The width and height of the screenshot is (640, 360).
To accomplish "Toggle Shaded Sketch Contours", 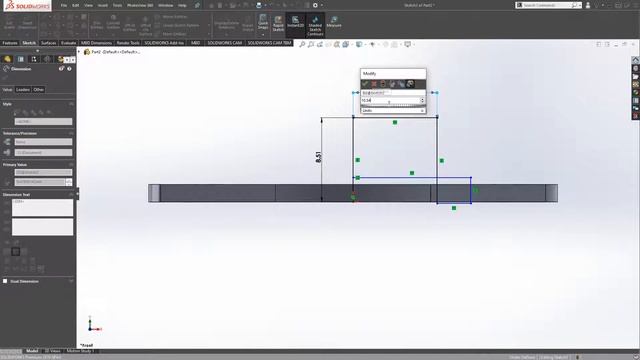I will click(x=315, y=26).
